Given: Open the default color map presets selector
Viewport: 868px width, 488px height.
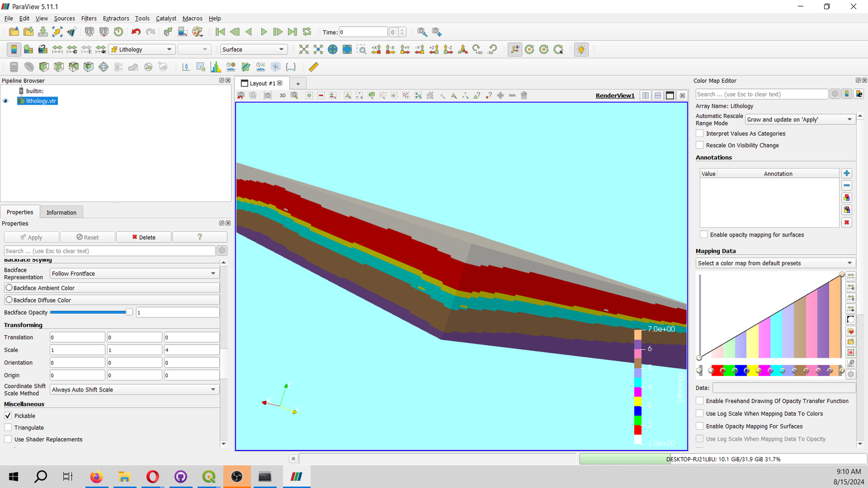Looking at the screenshot, I should pyautogui.click(x=775, y=263).
